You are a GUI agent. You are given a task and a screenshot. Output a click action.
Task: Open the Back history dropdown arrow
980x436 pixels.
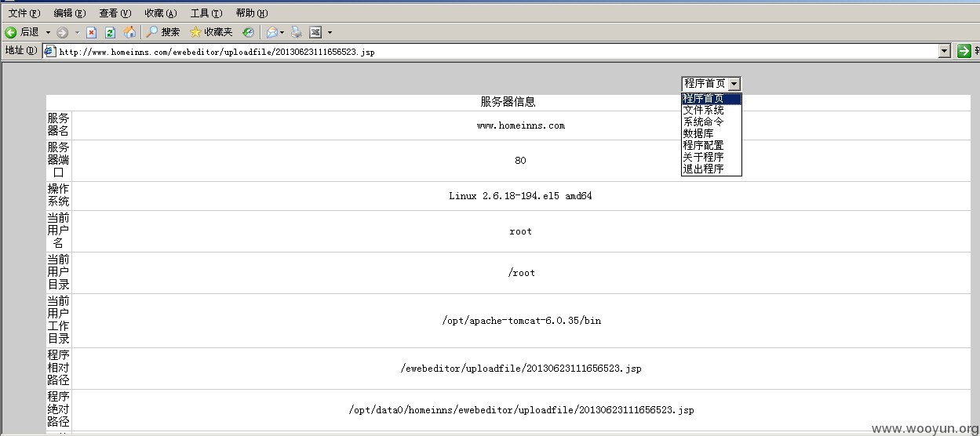(47, 32)
